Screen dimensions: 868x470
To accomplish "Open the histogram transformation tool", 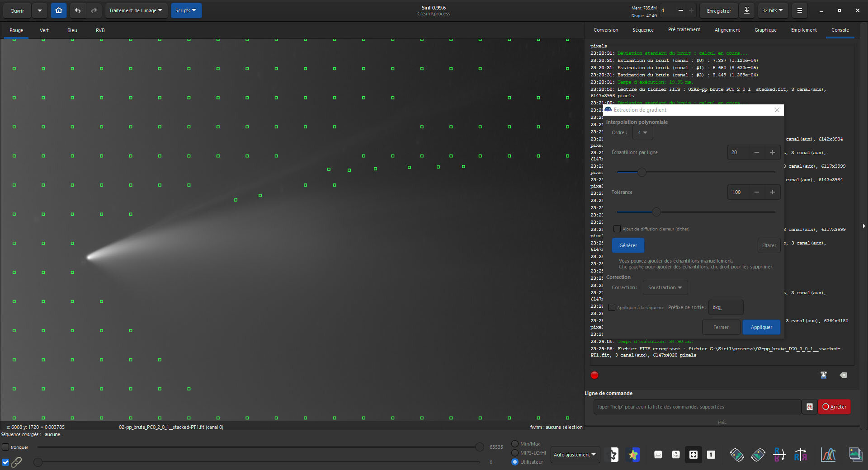I will [x=828, y=455].
